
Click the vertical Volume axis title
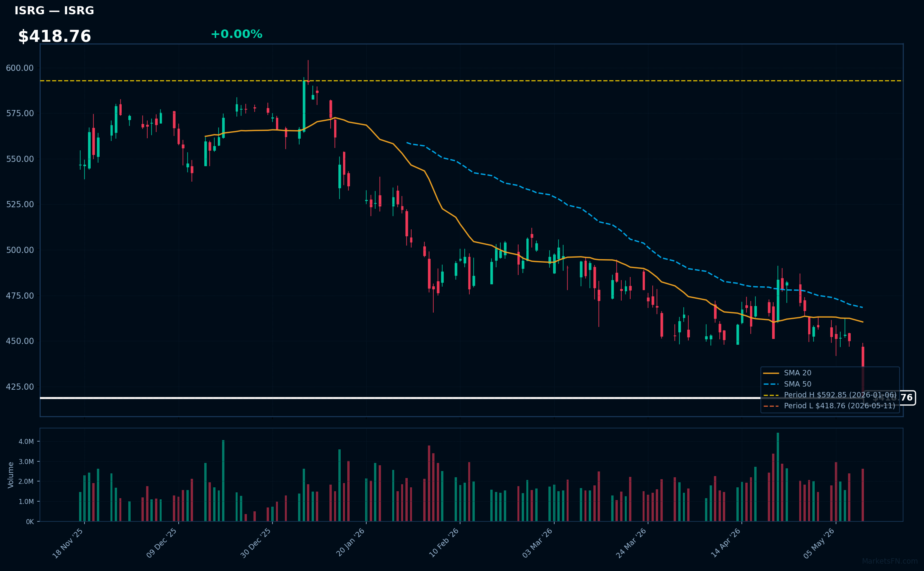pos(10,475)
